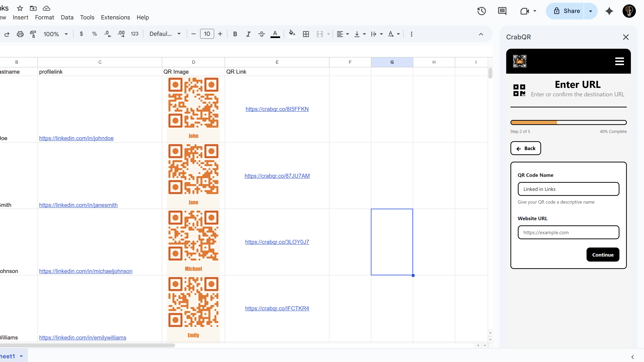Open the Fill color picker
This screenshot has height=362, width=644.
[292, 34]
